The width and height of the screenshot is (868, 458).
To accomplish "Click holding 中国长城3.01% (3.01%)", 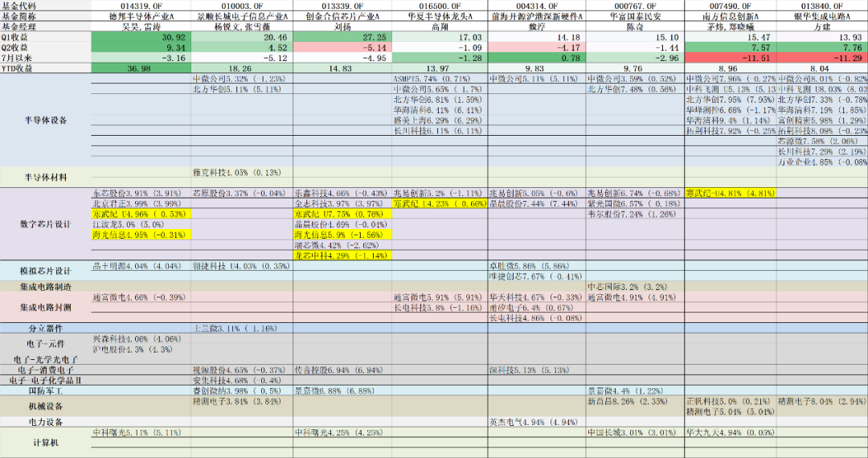I will [x=633, y=432].
